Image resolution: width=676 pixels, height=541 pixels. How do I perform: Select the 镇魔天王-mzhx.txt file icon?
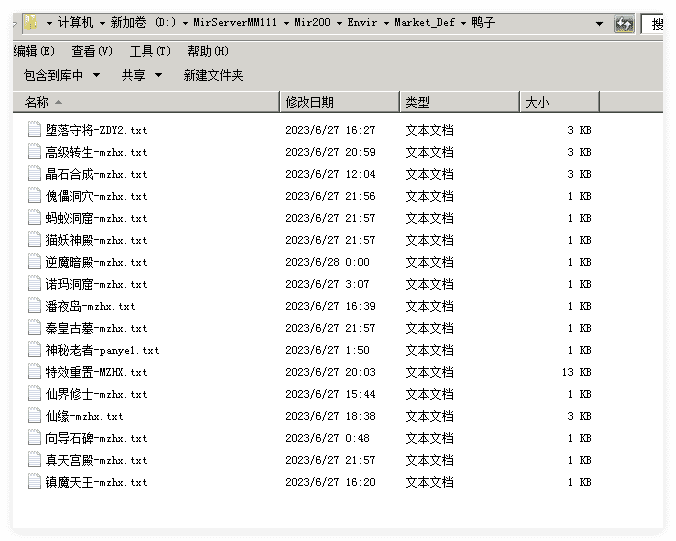coord(35,482)
